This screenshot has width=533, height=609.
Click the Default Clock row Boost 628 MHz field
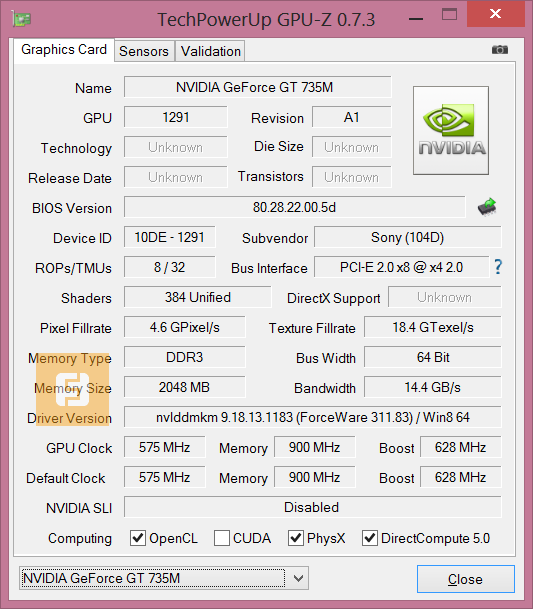(x=461, y=477)
